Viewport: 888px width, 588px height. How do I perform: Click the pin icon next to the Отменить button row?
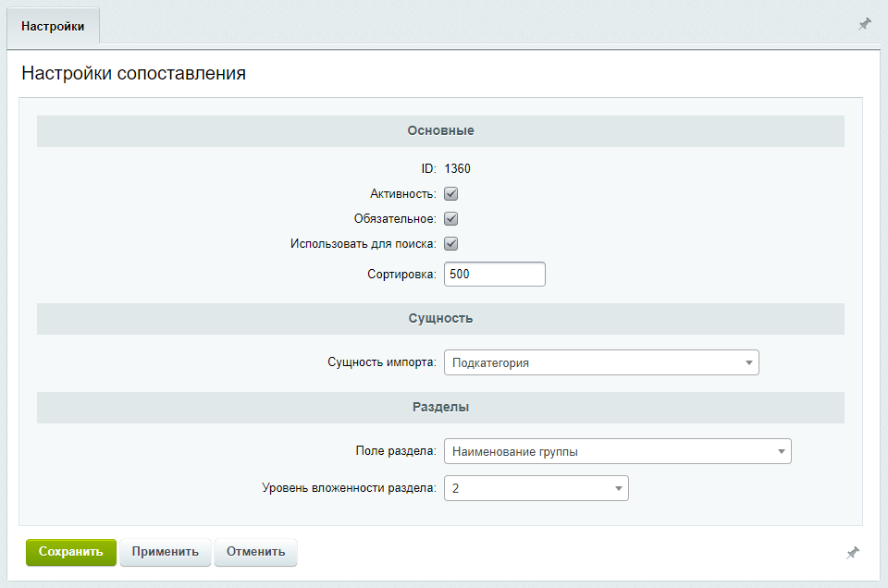click(852, 552)
